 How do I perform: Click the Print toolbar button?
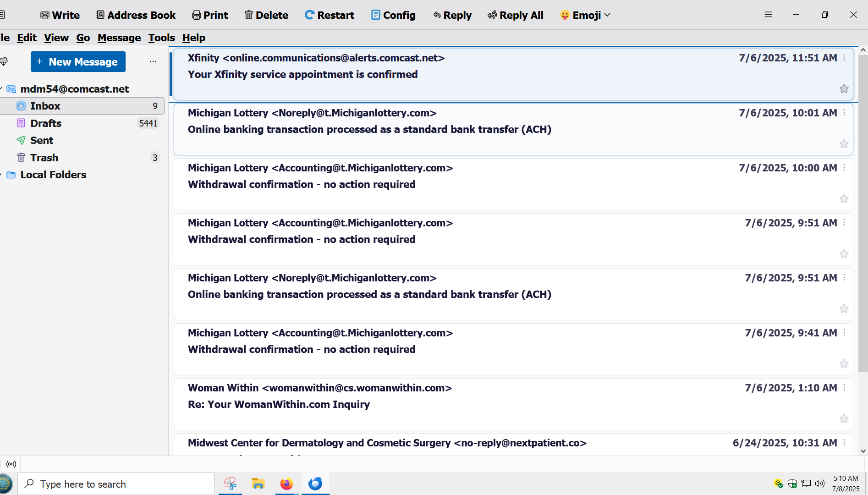pos(210,15)
